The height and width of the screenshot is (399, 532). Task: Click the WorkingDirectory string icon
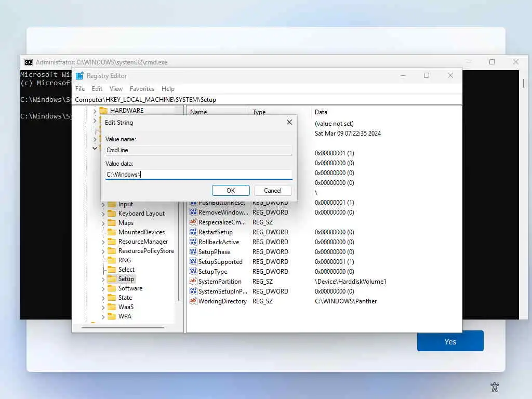click(x=193, y=301)
